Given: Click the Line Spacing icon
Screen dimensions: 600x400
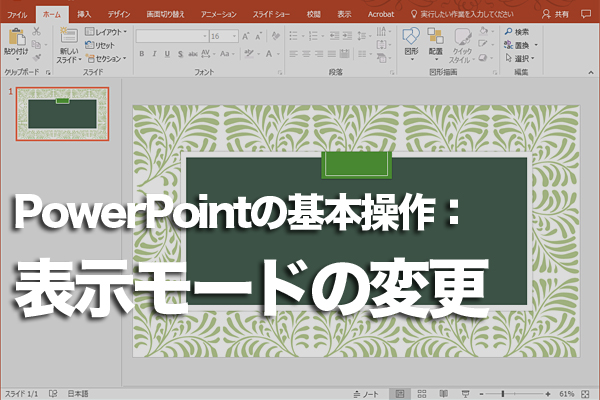Looking at the screenshot, I should click(x=362, y=36).
